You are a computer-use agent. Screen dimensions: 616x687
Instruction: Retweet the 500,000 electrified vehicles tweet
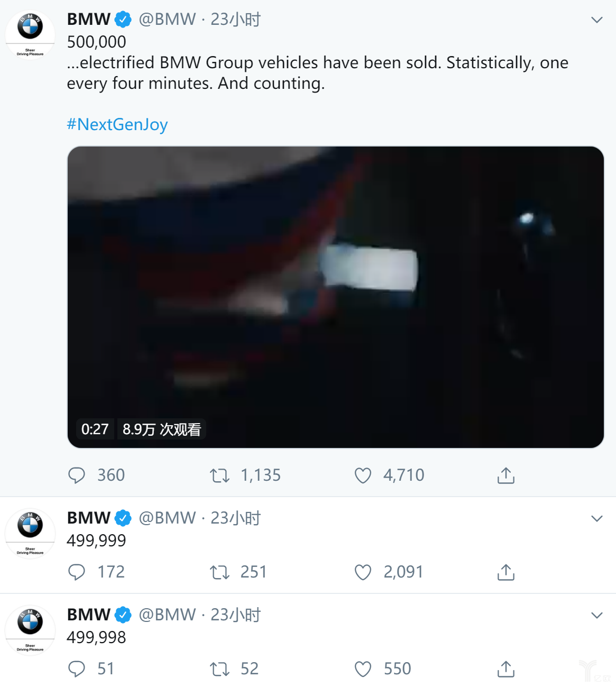pyautogui.click(x=219, y=475)
